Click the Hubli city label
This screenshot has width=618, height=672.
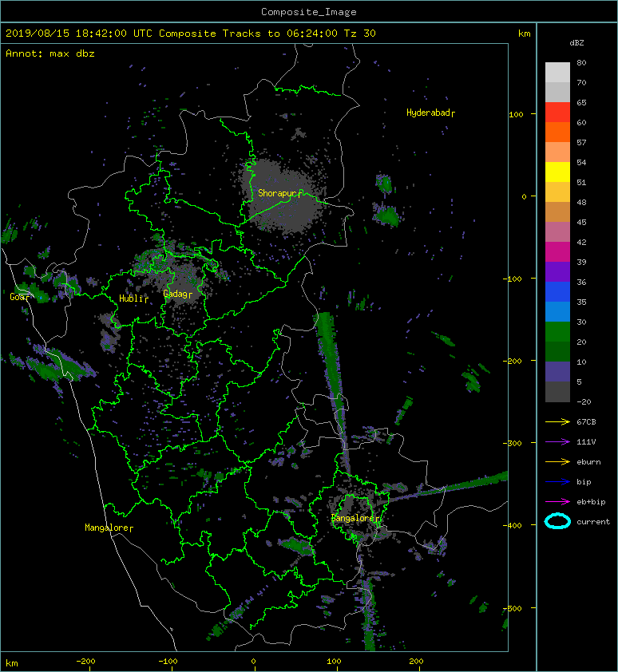pos(133,298)
